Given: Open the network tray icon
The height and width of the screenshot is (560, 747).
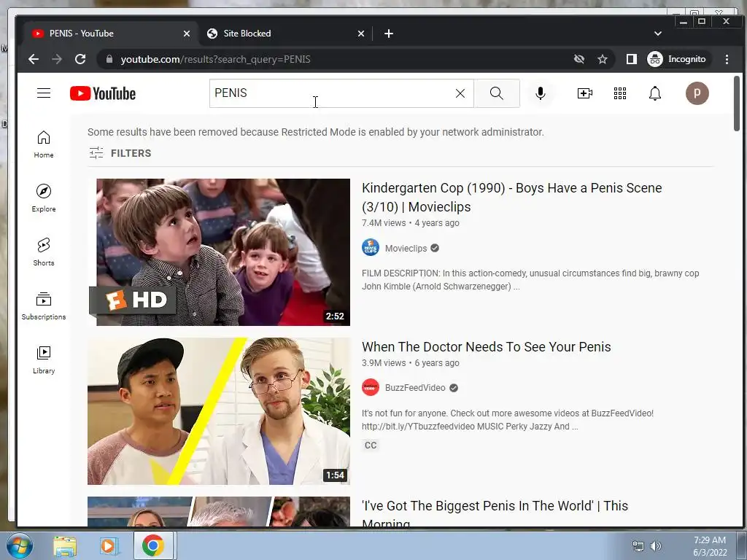Looking at the screenshot, I should click(638, 546).
